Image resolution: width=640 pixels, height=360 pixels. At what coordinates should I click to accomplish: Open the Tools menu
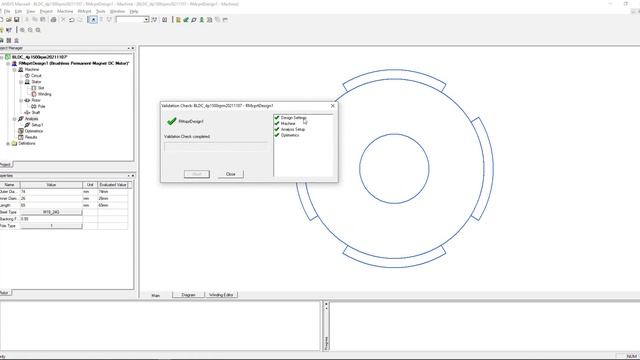click(x=100, y=11)
